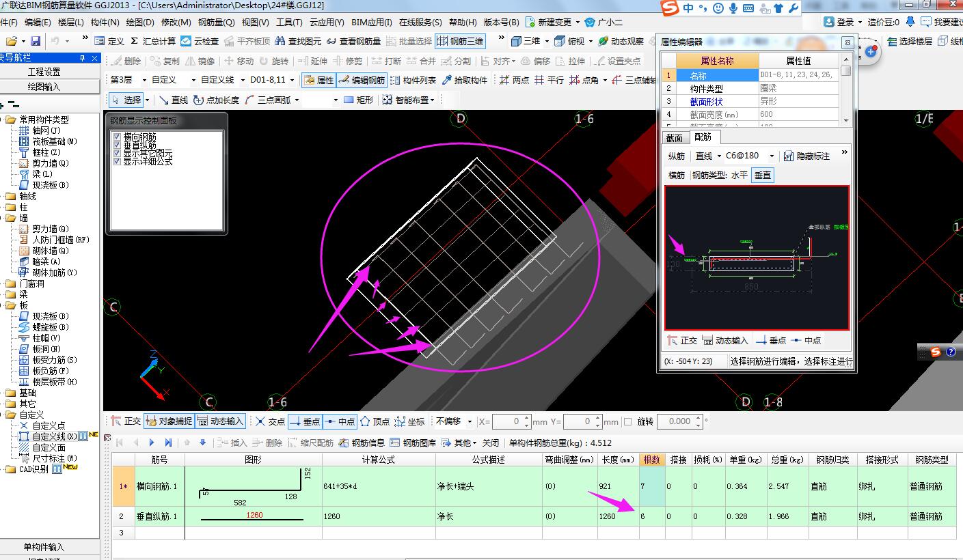Activate 拾取构件 pick component tool
The image size is (963, 560).
tap(465, 80)
